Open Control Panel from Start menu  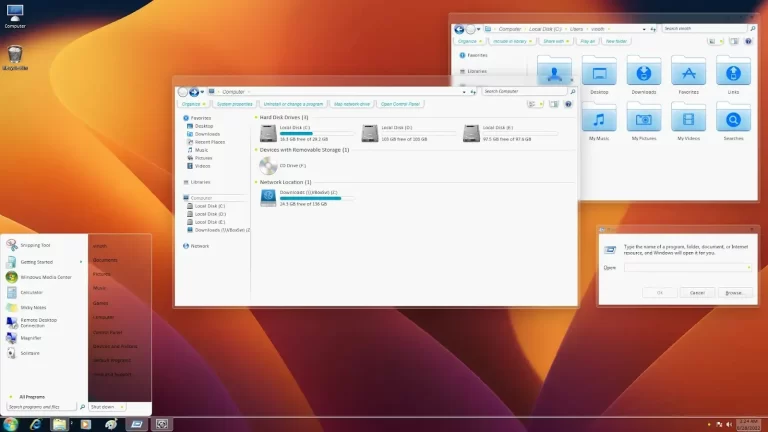click(x=107, y=332)
